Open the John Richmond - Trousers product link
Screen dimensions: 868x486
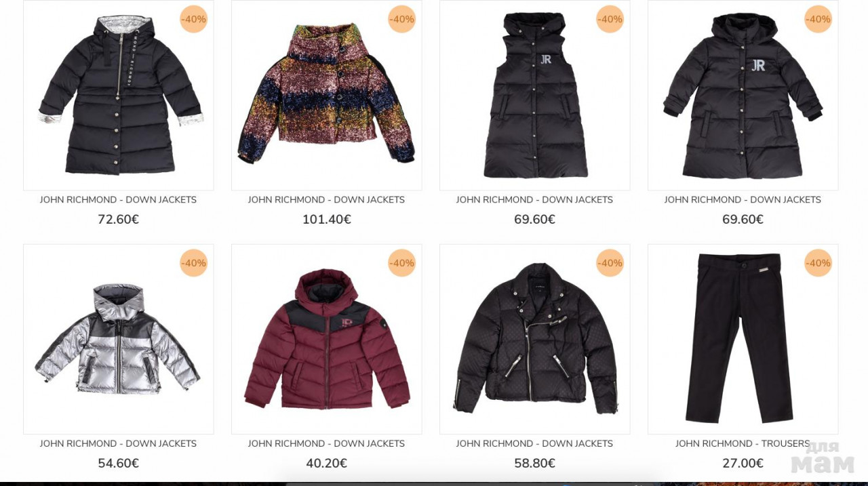coord(743,443)
